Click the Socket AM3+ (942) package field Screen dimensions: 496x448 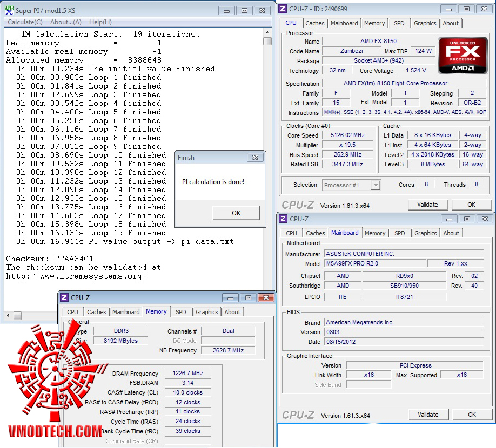click(378, 60)
